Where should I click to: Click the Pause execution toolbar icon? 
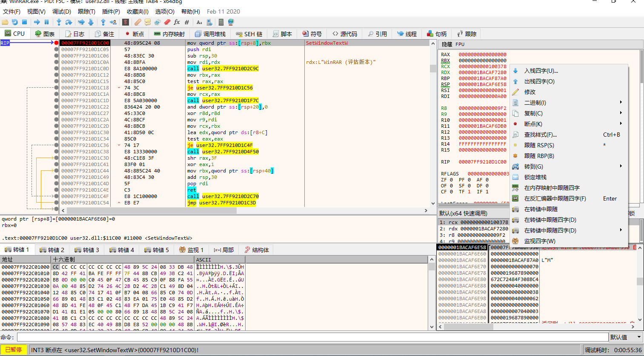47,22
